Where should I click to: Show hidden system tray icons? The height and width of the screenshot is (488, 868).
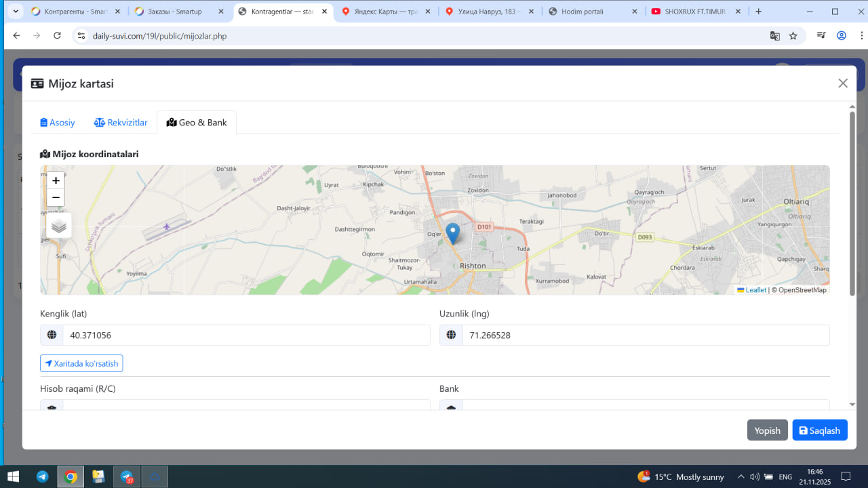click(x=741, y=476)
